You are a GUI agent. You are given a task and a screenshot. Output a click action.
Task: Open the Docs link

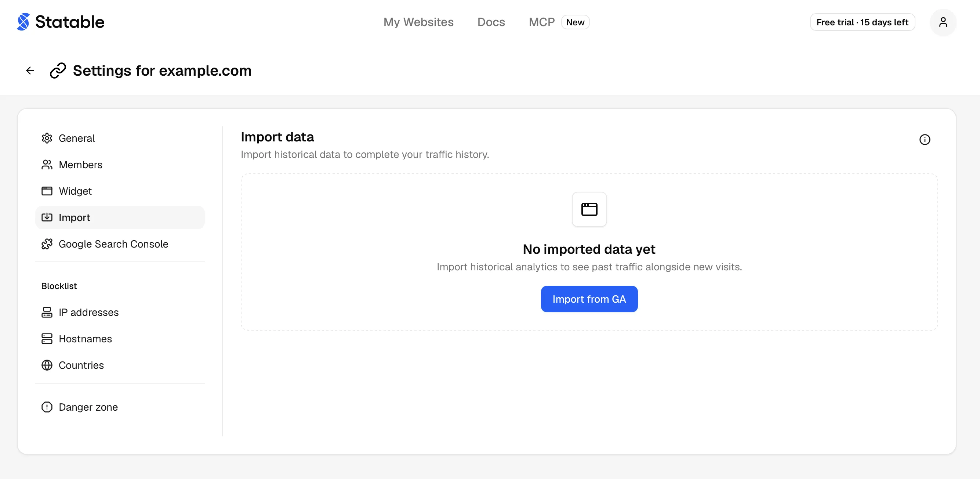[x=491, y=22]
